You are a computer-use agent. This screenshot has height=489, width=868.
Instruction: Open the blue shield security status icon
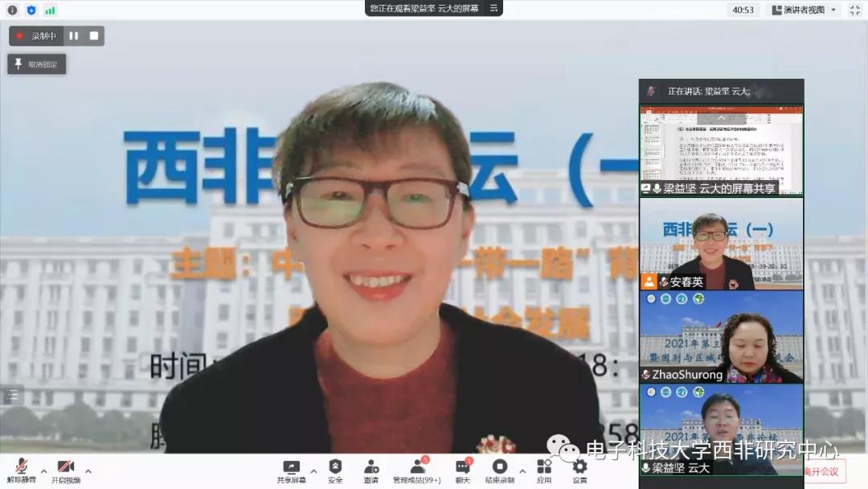point(31,10)
